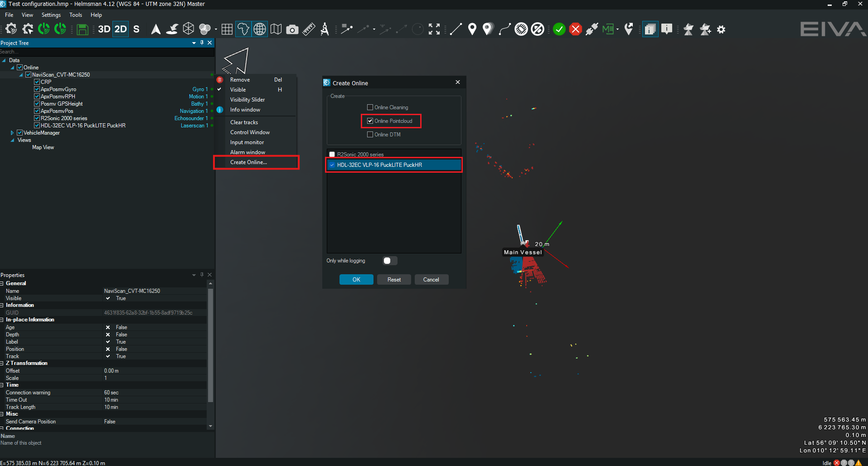868x466 pixels.
Task: Collapse the In-place Information section
Action: pos(2,320)
